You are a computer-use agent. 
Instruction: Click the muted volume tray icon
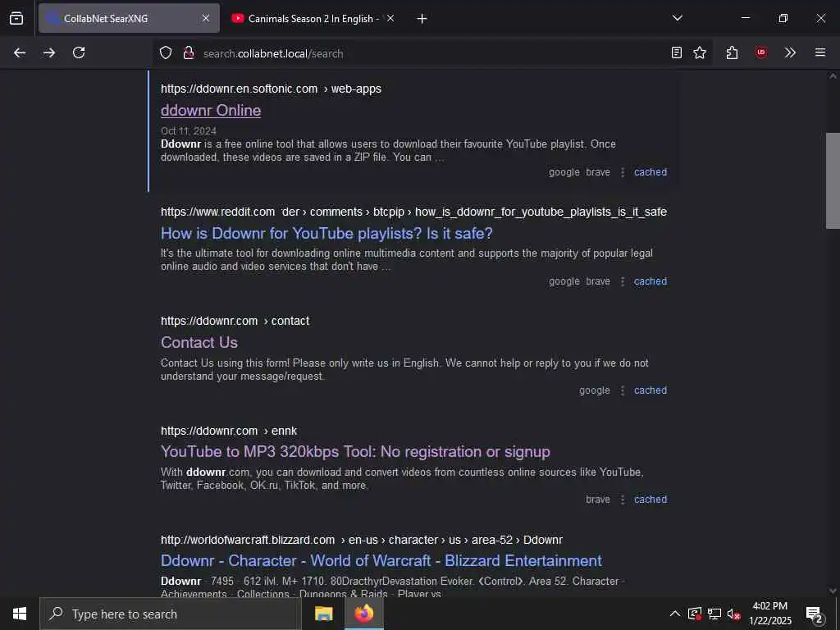734,614
